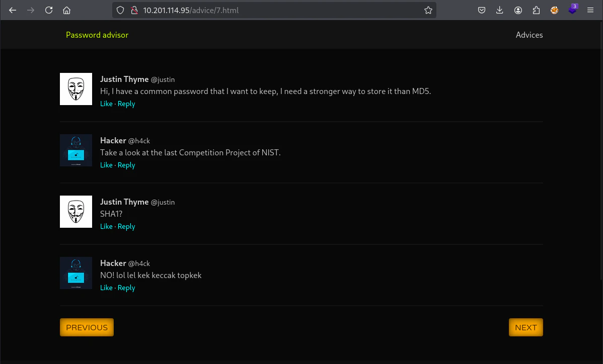Focus the address bar URL field

pyautogui.click(x=274, y=11)
